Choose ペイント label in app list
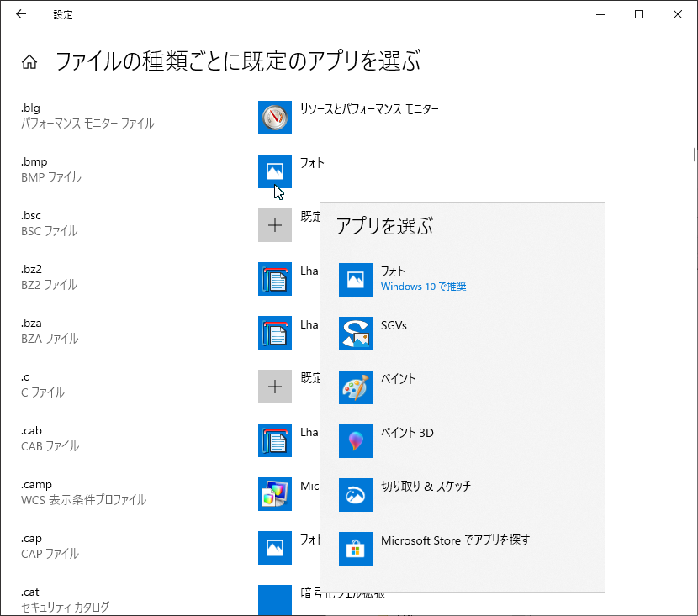The height and width of the screenshot is (616, 698). 398,379
